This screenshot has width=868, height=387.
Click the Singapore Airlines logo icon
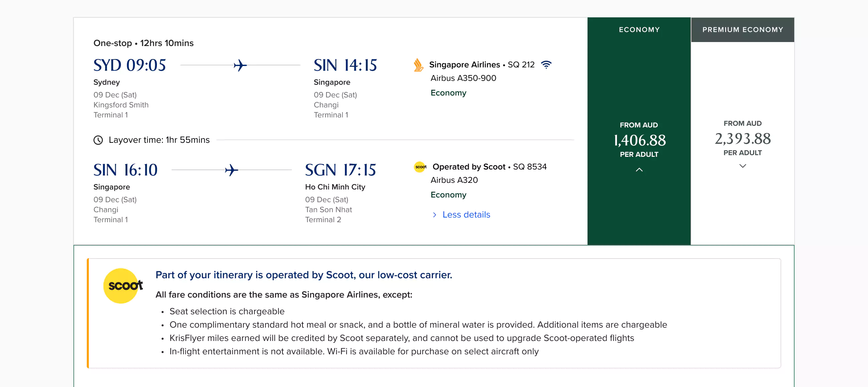418,65
